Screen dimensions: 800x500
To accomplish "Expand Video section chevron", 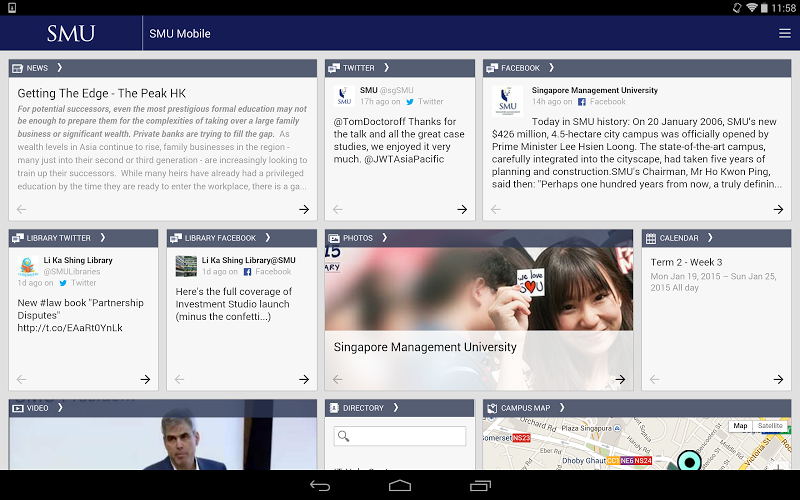I will point(60,407).
